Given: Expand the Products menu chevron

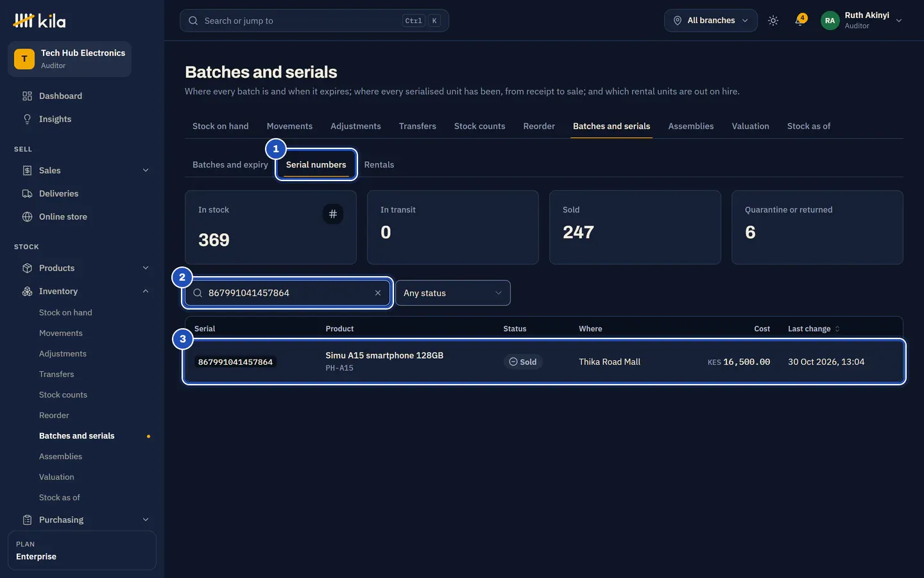Looking at the screenshot, I should [x=146, y=268].
